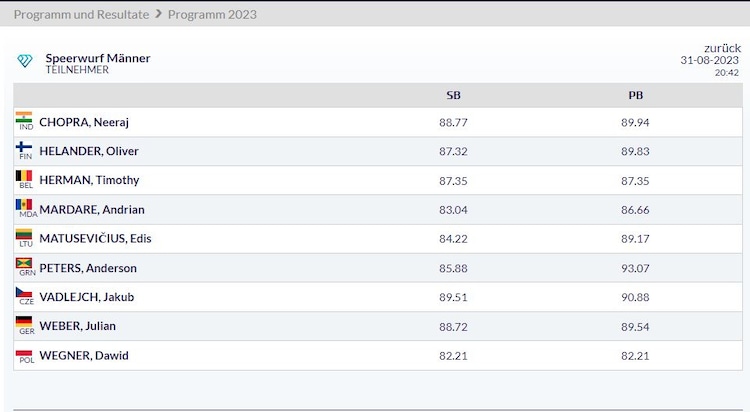
Task: Click the diamond league logo icon
Action: (25, 62)
